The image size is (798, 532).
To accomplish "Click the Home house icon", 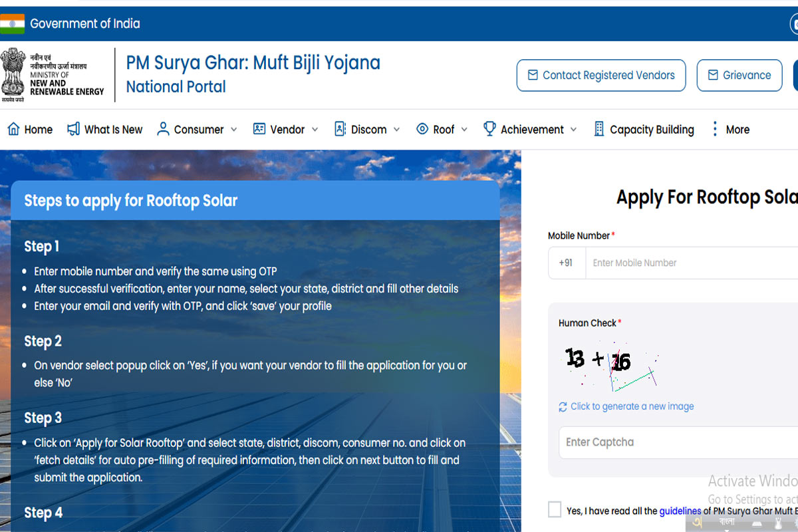I will [13, 129].
